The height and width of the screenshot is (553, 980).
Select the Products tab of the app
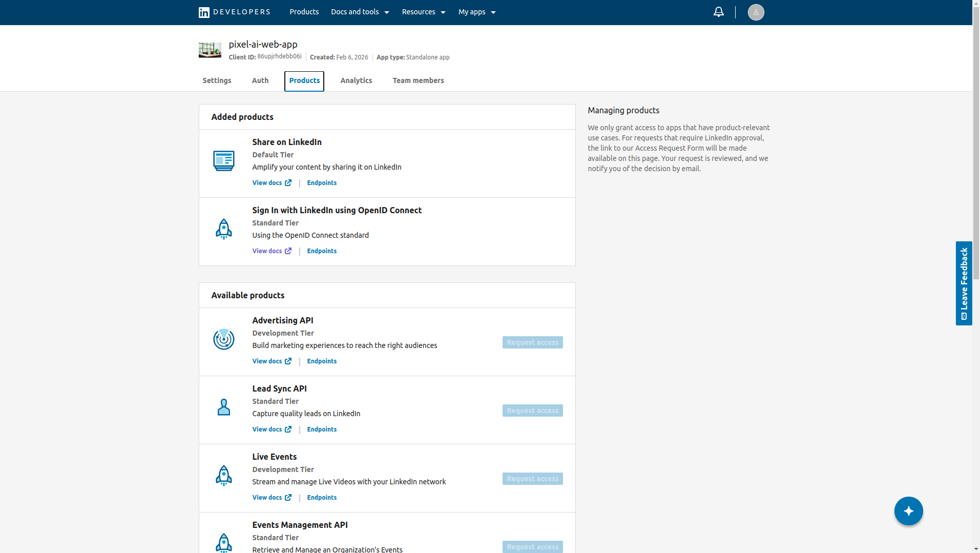point(304,81)
